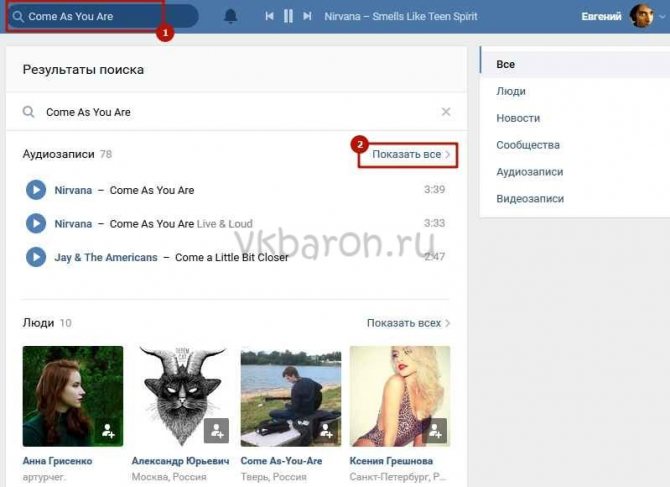The width and height of the screenshot is (670, 487).
Task: Add Александр Юрьевич as friend icon
Action: coord(217,431)
